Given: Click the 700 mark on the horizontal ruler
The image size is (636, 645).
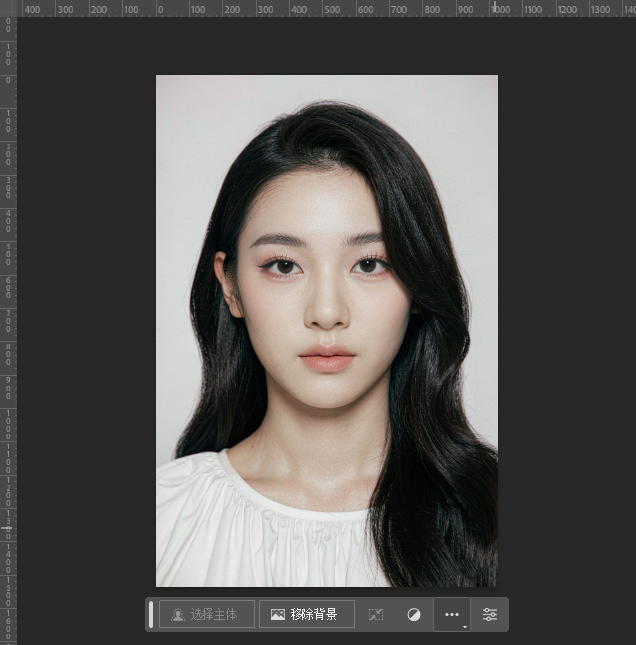Looking at the screenshot, I should (x=399, y=9).
